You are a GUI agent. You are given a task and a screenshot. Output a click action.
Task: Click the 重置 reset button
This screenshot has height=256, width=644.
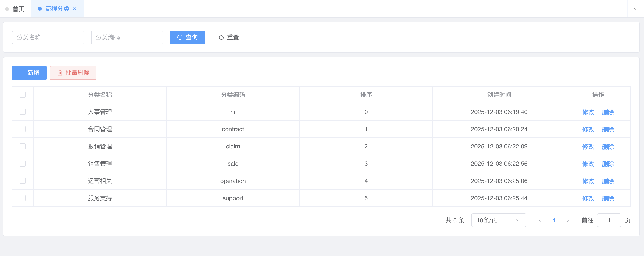[229, 37]
